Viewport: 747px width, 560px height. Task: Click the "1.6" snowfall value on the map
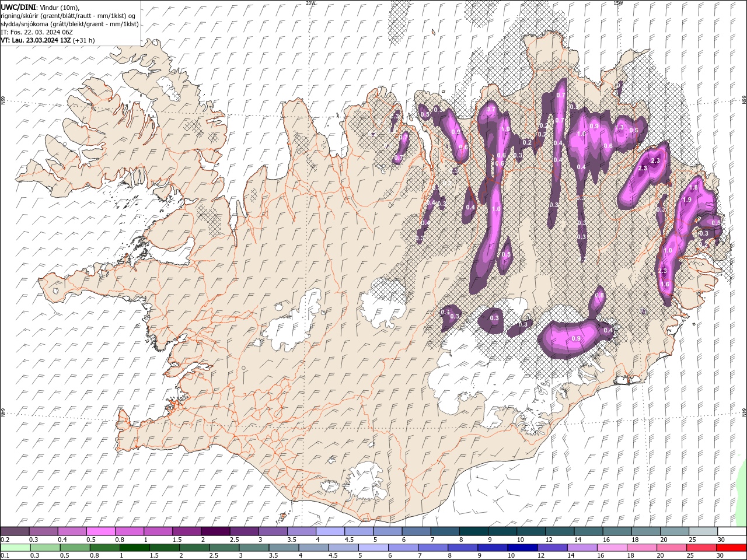[x=665, y=284]
